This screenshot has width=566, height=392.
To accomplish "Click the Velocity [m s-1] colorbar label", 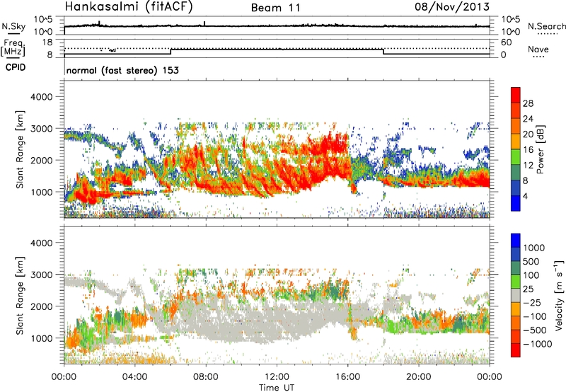I will click(559, 295).
